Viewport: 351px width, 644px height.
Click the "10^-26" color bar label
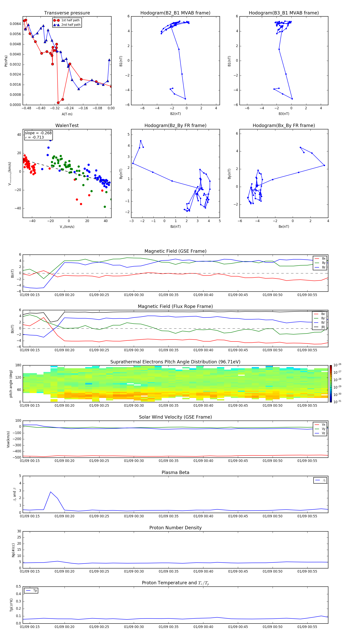pos(337,365)
